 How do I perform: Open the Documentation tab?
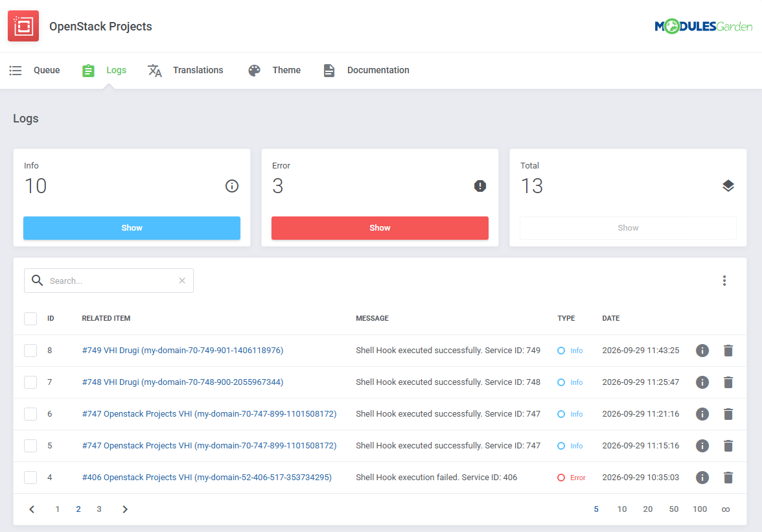coord(367,71)
